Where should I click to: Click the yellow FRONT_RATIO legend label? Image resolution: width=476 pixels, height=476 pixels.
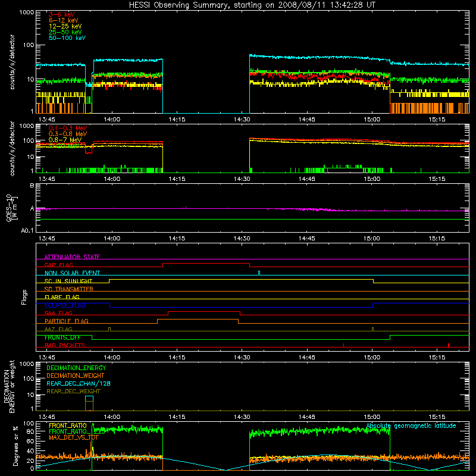pyautogui.click(x=68, y=425)
